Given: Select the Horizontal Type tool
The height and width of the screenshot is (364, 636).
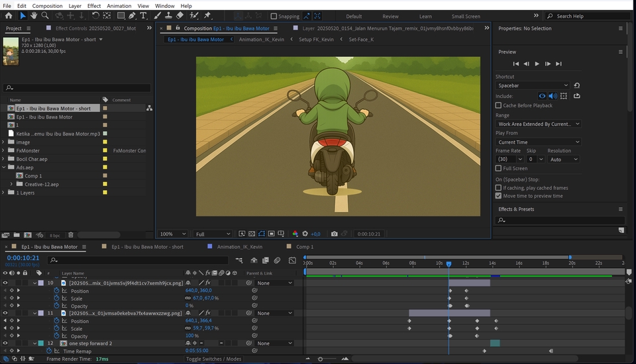Looking at the screenshot, I should click(144, 16).
